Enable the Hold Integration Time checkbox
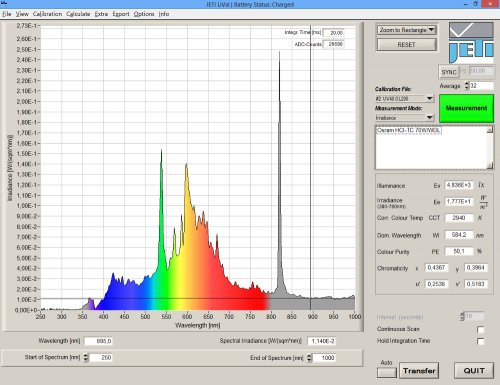Viewport: 500px width, 385px height. coord(480,341)
